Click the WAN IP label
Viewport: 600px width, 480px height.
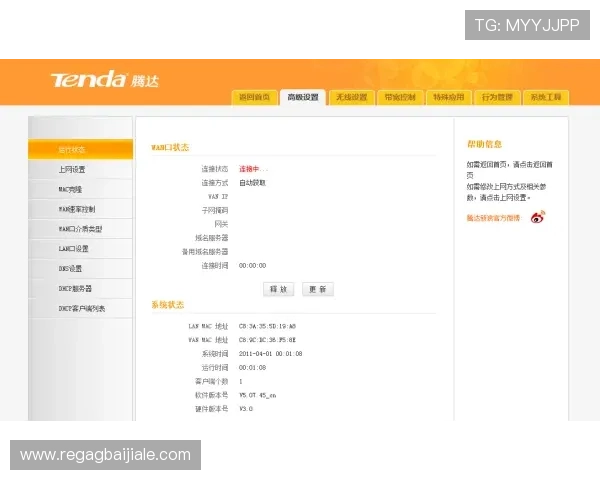(x=218, y=197)
